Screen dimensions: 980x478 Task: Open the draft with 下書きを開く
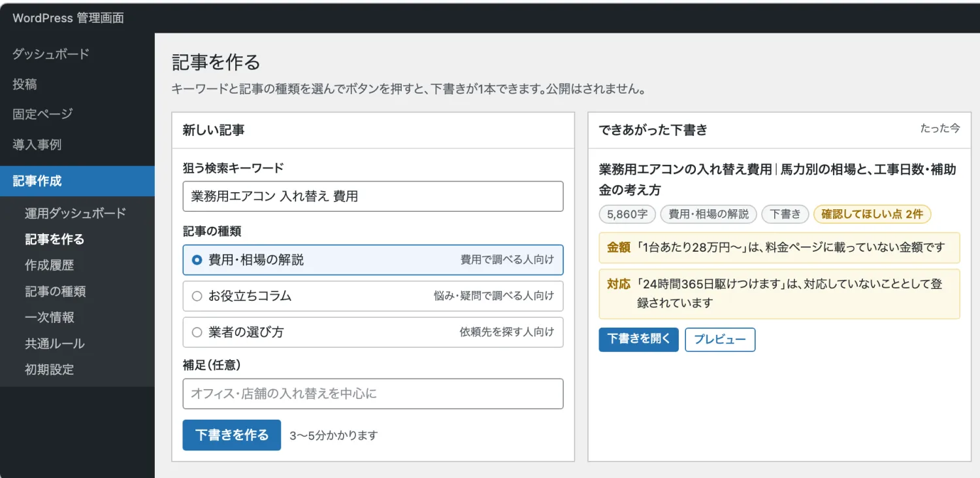[639, 339]
